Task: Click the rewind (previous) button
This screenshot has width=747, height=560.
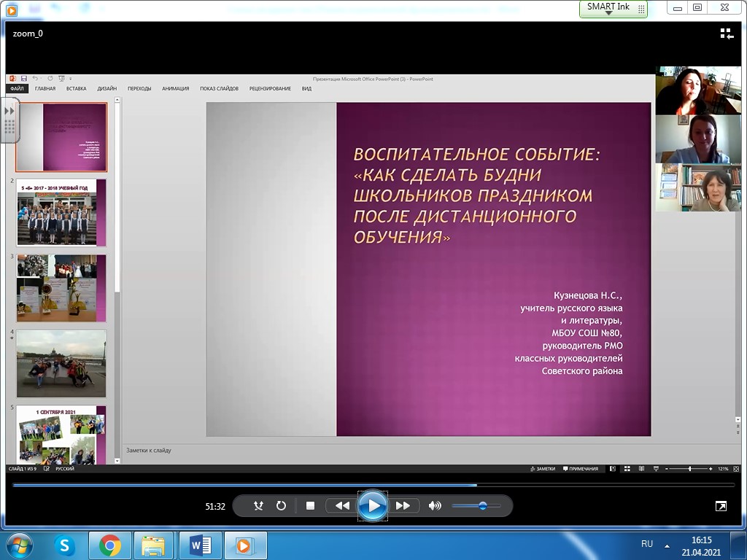Action: click(x=342, y=506)
